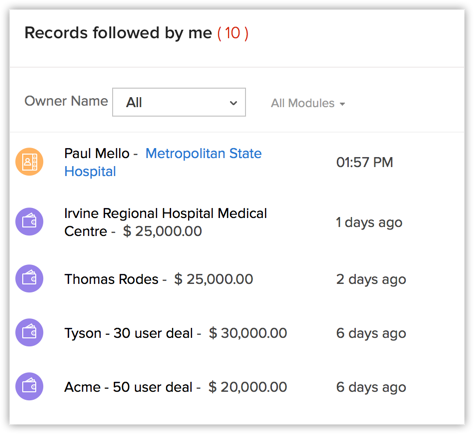Click the red record count (10)
Screen dimensions: 474x434
(x=233, y=33)
